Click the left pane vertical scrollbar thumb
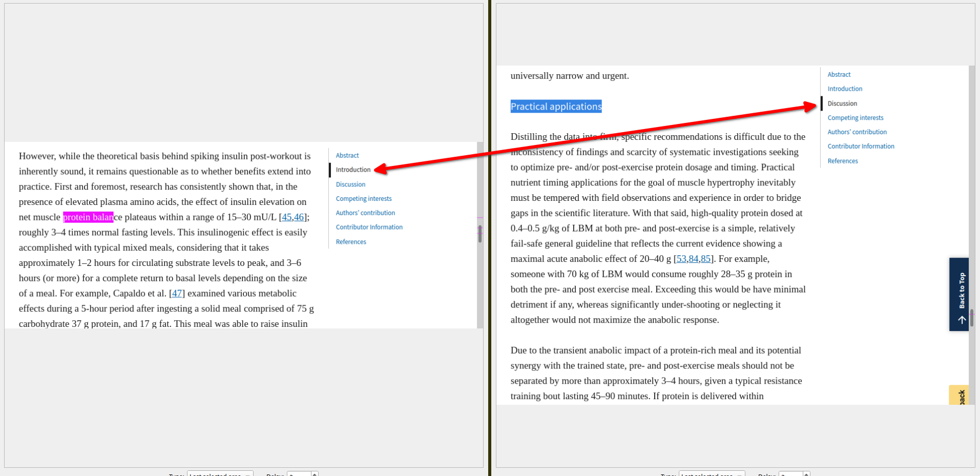The width and height of the screenshot is (980, 476). pyautogui.click(x=480, y=234)
